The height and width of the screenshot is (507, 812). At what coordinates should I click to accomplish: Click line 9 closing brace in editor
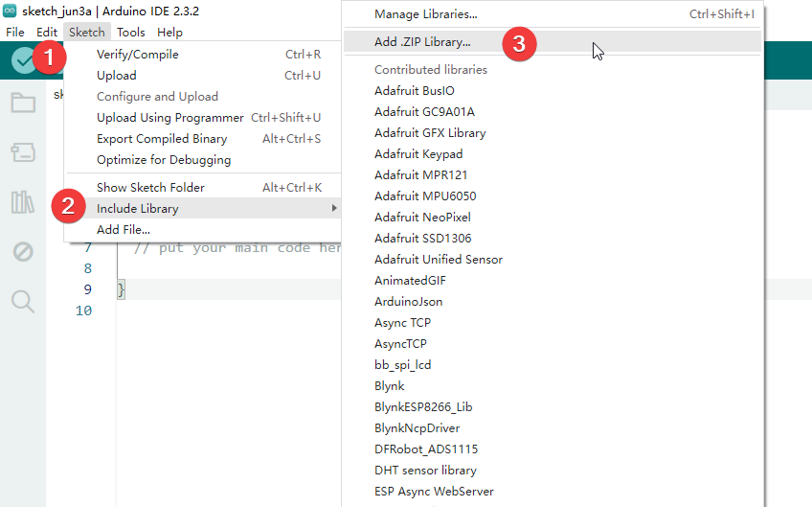(x=121, y=289)
